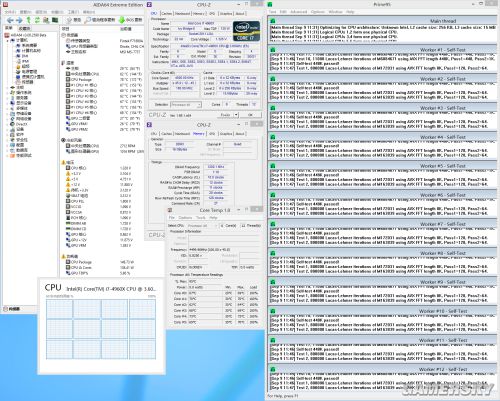Switch to Graphics tab in lower CPU-Z
The width and height of the screenshot is (500, 401).
[x=226, y=134]
